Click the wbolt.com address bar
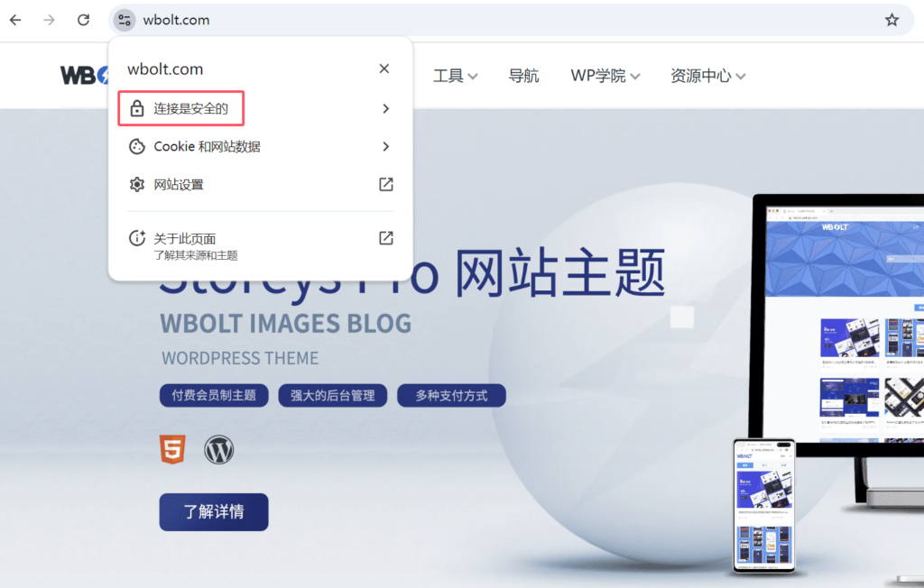The height and width of the screenshot is (588, 924). click(511, 20)
